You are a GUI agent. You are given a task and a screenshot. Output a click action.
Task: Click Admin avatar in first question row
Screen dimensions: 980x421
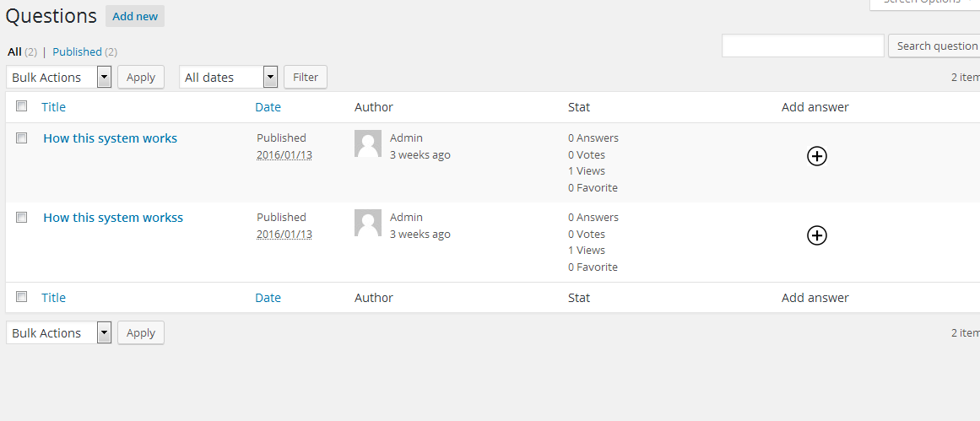368,143
